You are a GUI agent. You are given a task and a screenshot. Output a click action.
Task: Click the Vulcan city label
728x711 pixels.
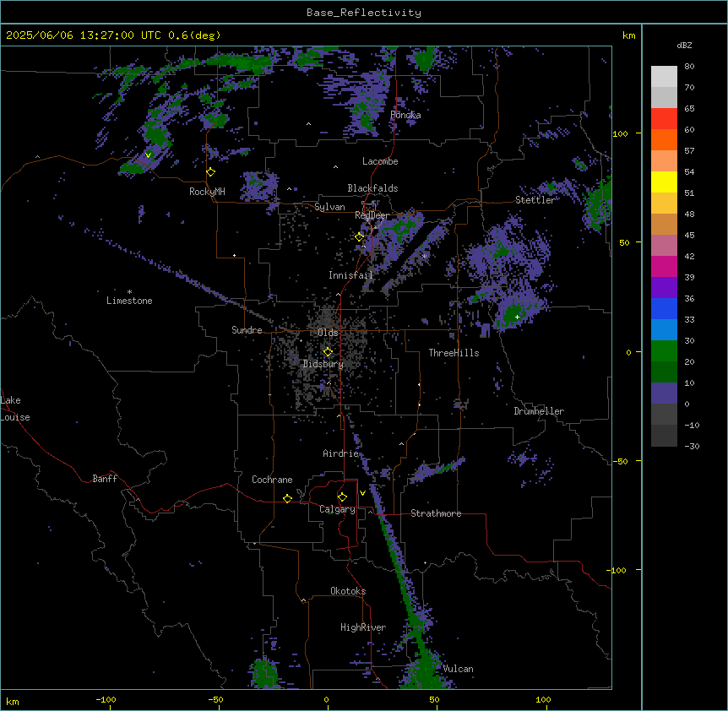(459, 669)
